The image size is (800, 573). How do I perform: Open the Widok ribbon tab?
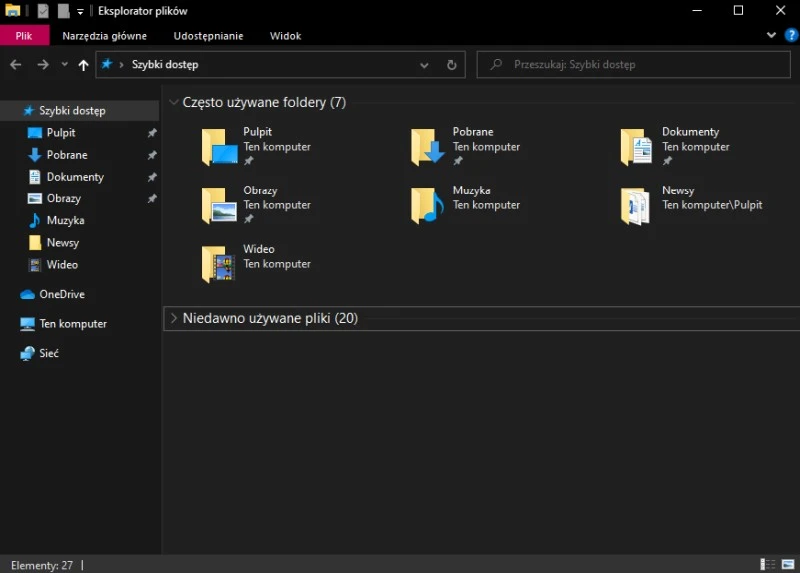[285, 36]
